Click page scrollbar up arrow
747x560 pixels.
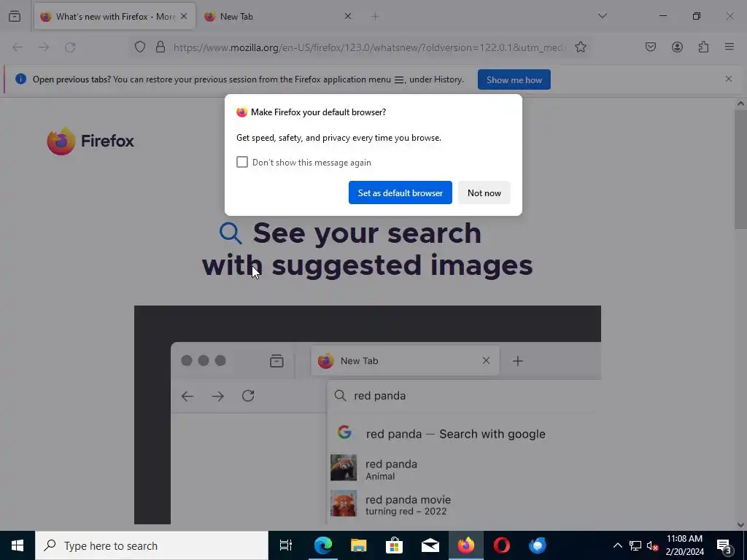(x=740, y=104)
